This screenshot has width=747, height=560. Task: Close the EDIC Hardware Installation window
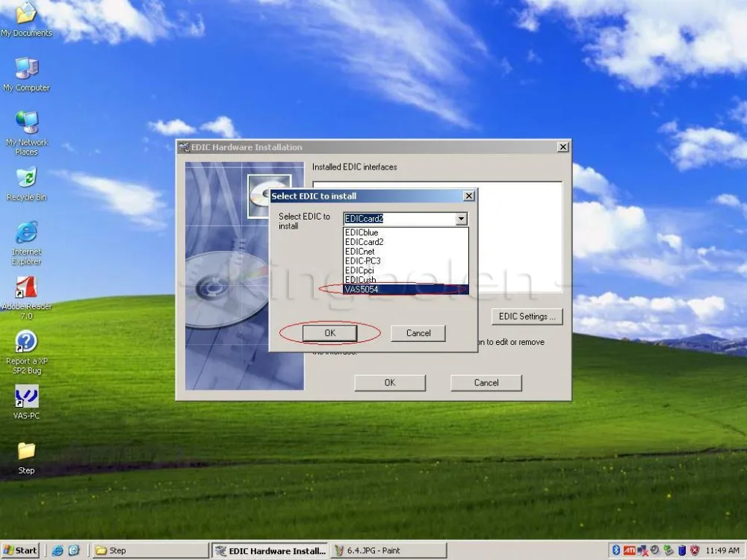pyautogui.click(x=563, y=147)
